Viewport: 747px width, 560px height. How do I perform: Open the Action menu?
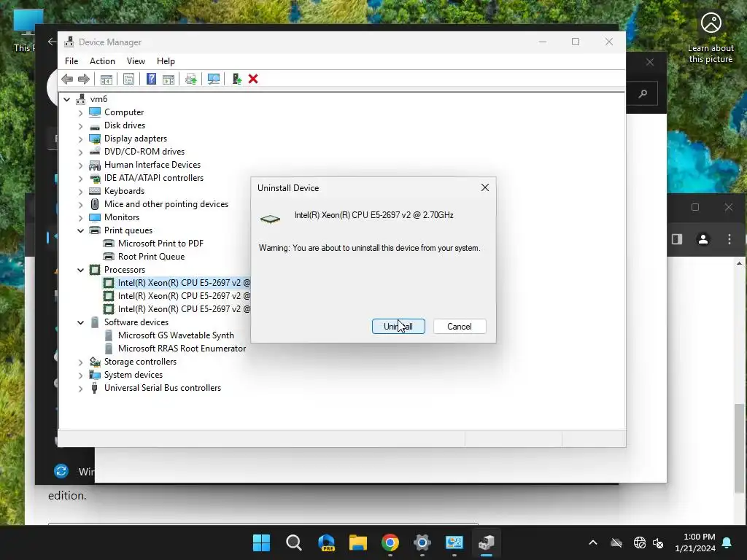[x=102, y=61]
